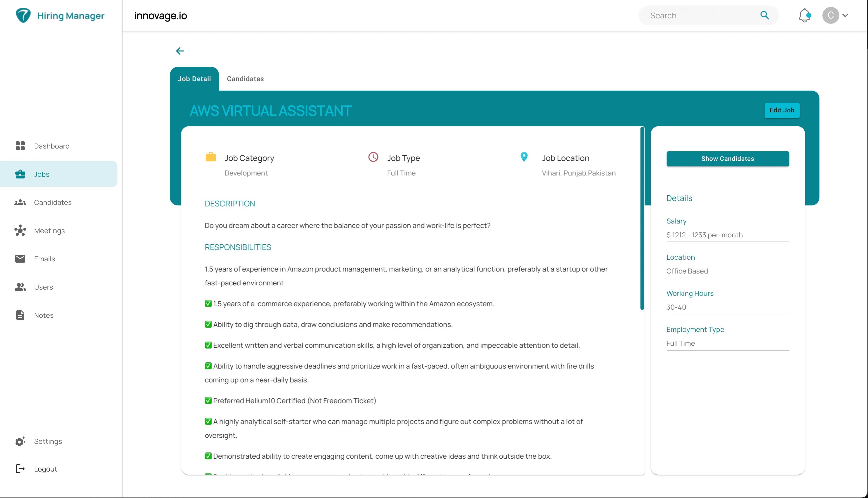Image resolution: width=868 pixels, height=498 pixels.
Task: Click the salary value "$ 1212 - 1233 per-month"
Action: 705,235
